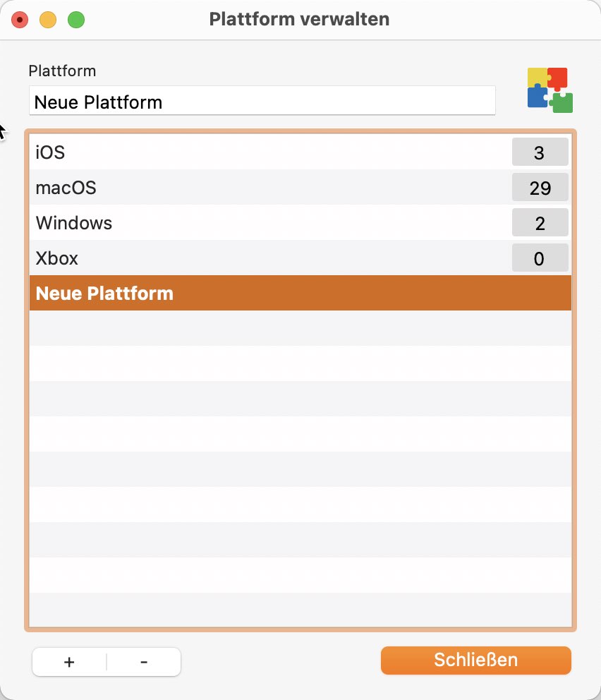Click the macOS count badge showing 29
Image resolution: width=601 pixels, height=700 pixels.
[x=540, y=188]
